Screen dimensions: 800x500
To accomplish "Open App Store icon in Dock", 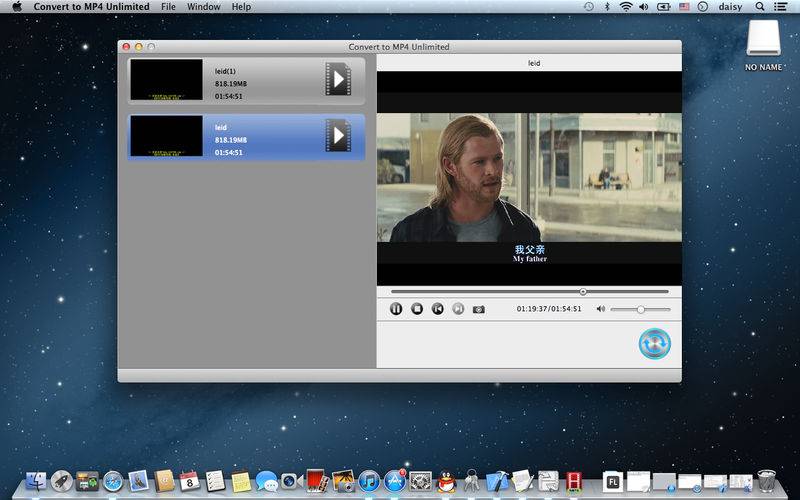I will [x=394, y=481].
